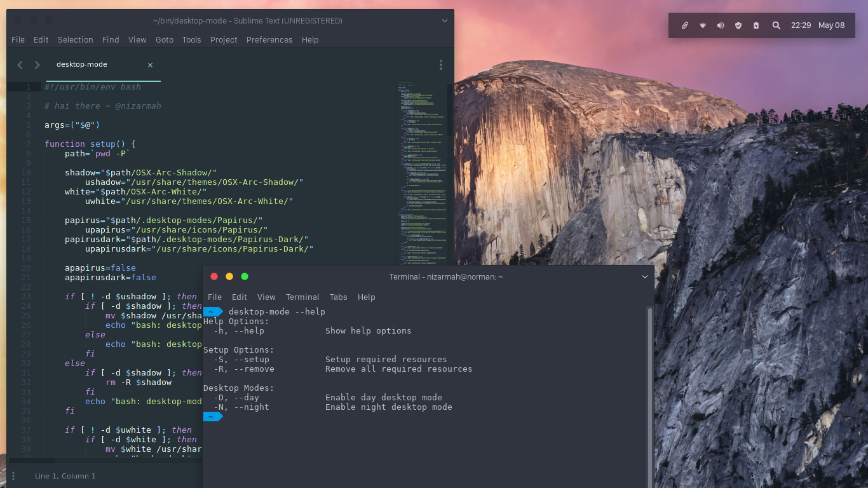
Task: Open the Sublime Edit menu
Action: pyautogui.click(x=41, y=39)
